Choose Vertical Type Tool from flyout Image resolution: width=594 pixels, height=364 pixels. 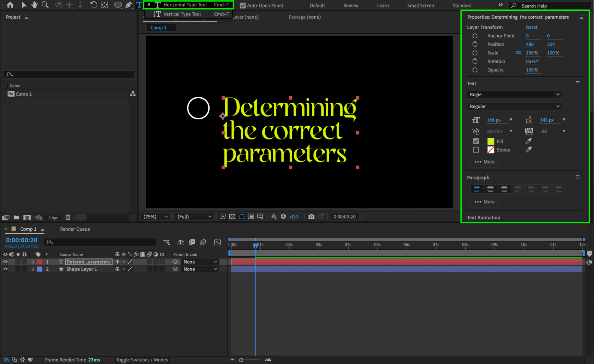(x=188, y=14)
